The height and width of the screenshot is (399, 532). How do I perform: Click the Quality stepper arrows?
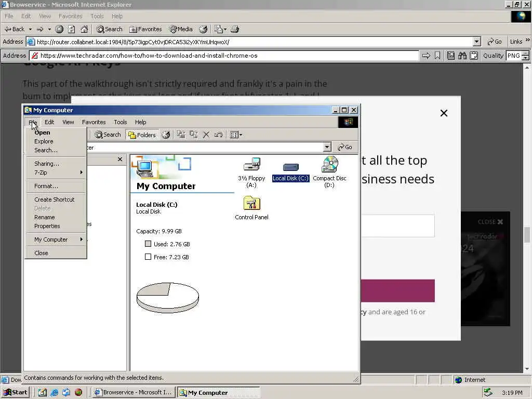coord(526,56)
